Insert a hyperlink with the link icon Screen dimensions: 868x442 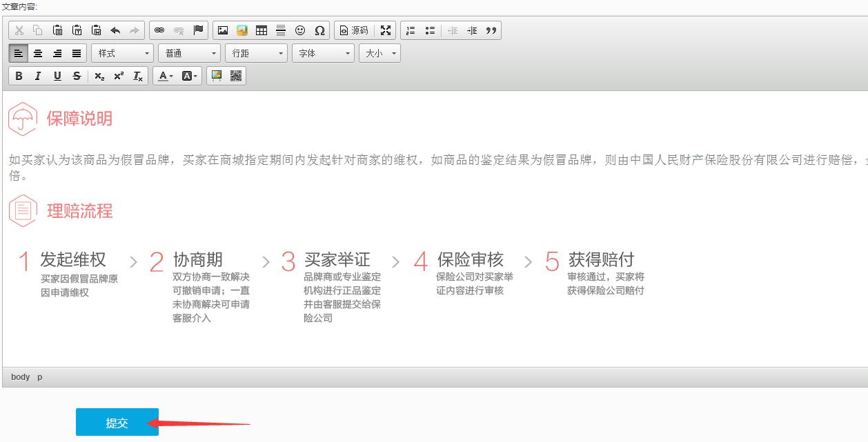click(x=159, y=30)
